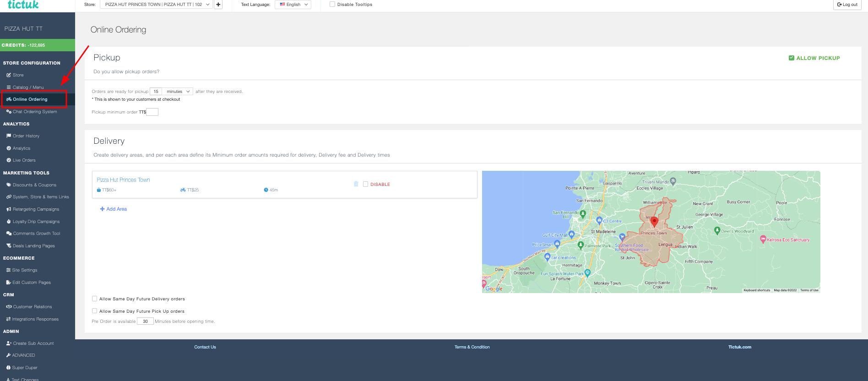868x381 pixels.
Task: Select Online Ordering in the sidebar
Action: coord(30,99)
